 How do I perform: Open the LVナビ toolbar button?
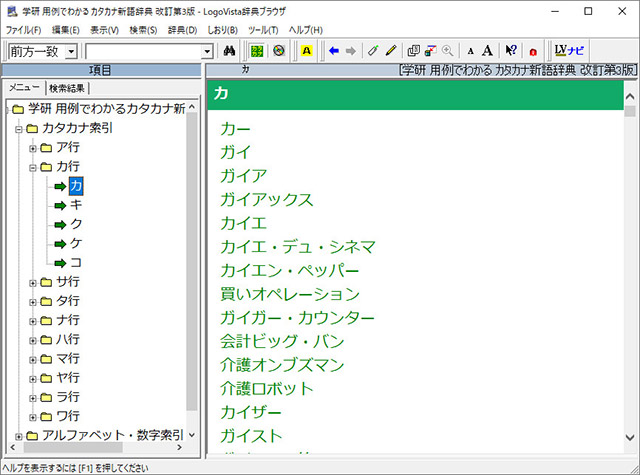click(569, 51)
